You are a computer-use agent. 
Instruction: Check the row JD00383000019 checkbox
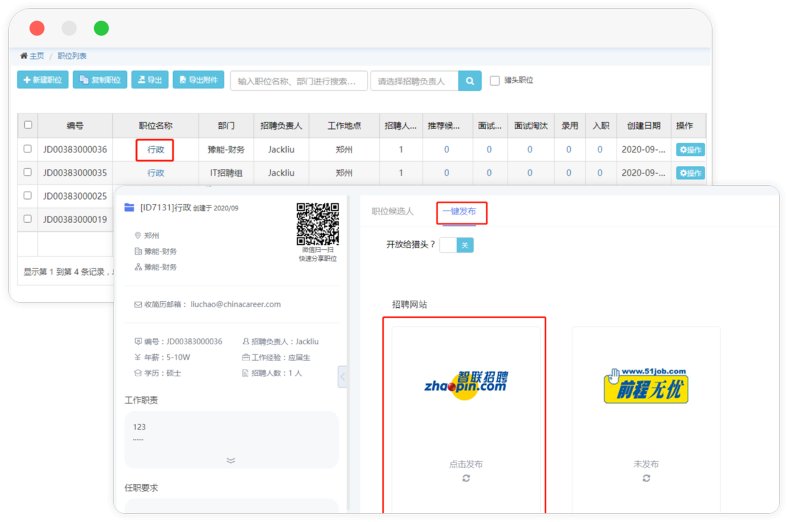pos(28,219)
